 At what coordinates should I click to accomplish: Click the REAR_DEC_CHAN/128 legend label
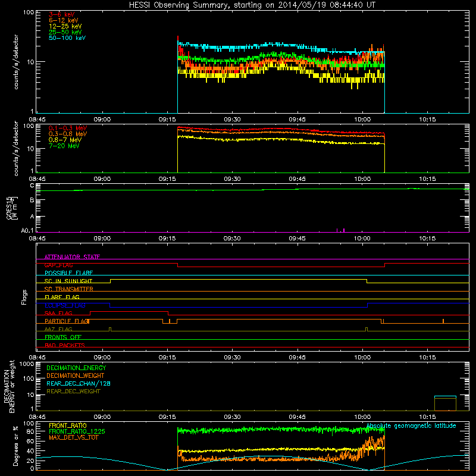(79, 383)
